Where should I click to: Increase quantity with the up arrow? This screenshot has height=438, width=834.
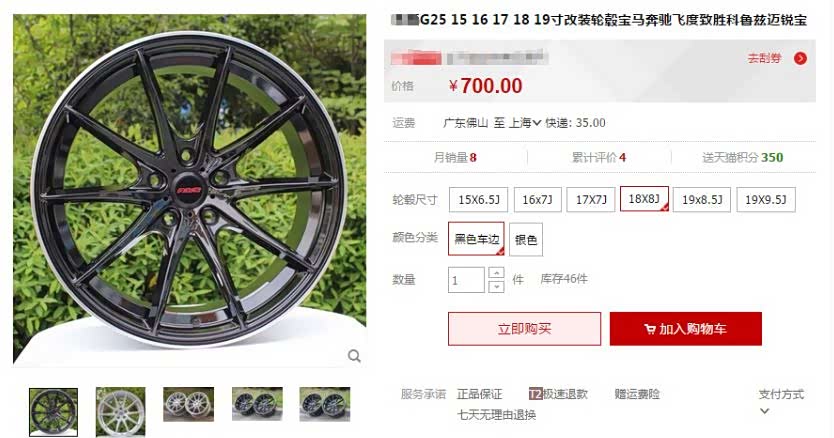[x=496, y=273]
